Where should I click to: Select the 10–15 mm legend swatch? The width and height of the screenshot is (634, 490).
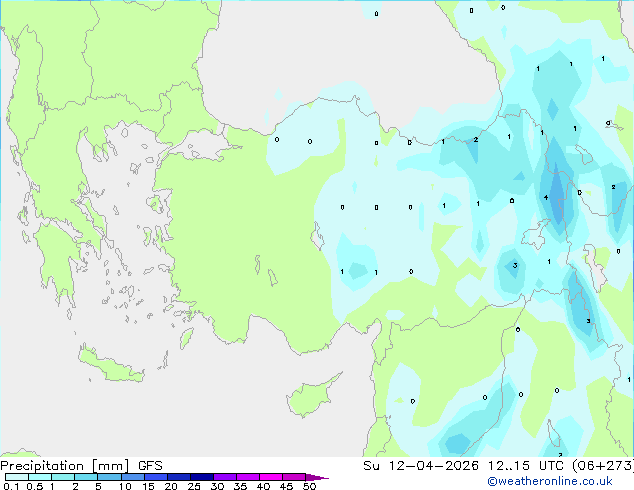point(133,477)
